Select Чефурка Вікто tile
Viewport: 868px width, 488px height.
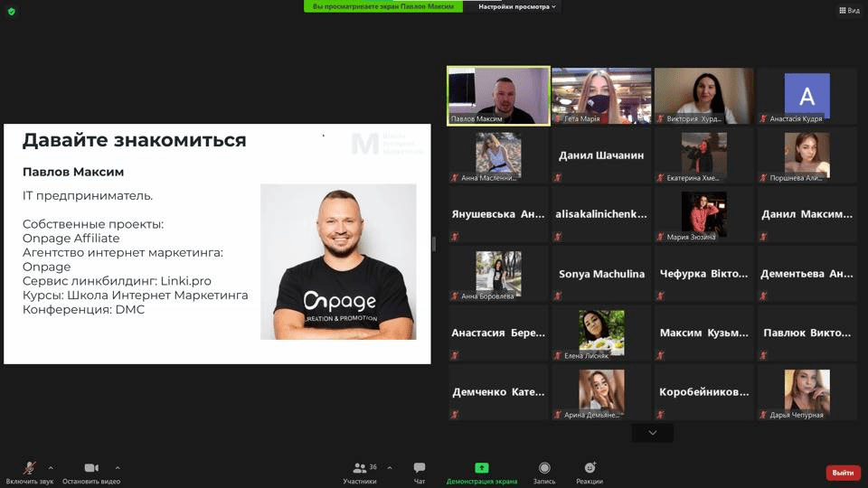pyautogui.click(x=704, y=274)
